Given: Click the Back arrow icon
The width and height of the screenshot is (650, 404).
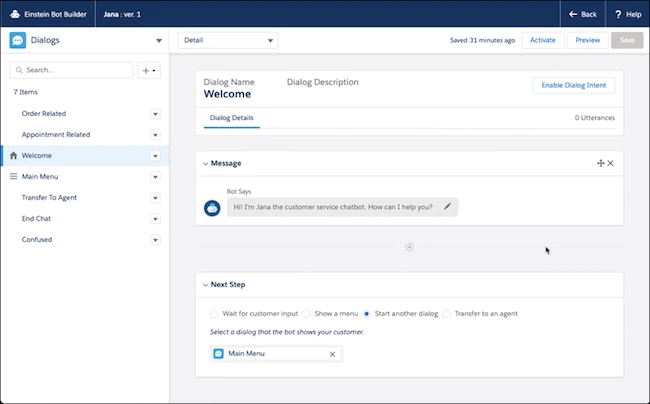Looking at the screenshot, I should (x=573, y=14).
